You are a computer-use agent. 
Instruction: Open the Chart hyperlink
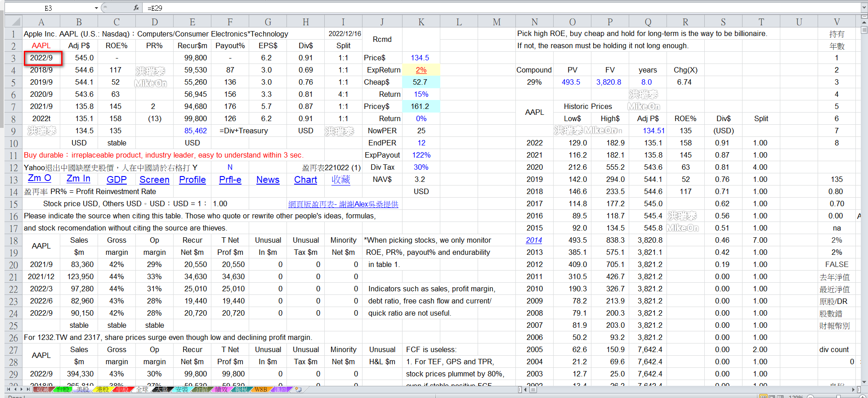click(x=306, y=179)
